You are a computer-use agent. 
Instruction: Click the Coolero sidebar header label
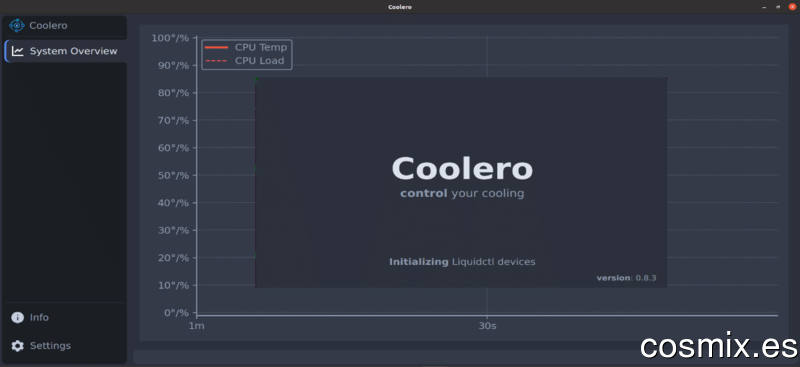pos(48,26)
